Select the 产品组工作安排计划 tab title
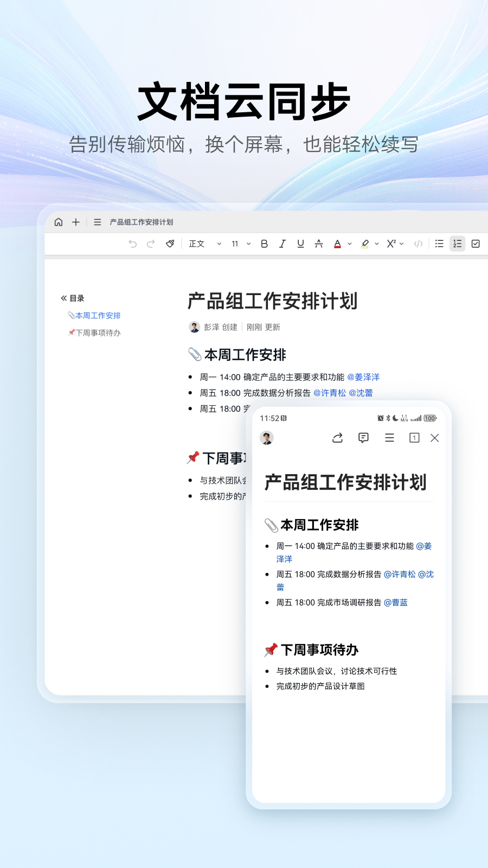The width and height of the screenshot is (488, 868). click(142, 222)
